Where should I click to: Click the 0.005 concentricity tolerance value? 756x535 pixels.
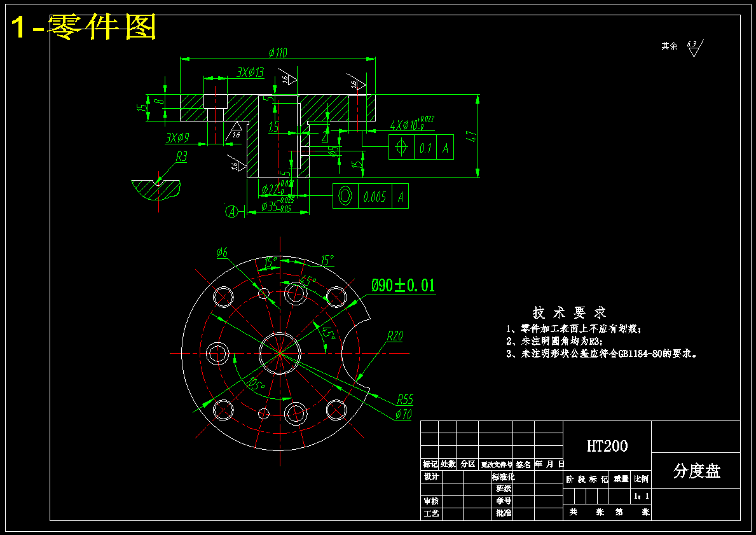375,197
